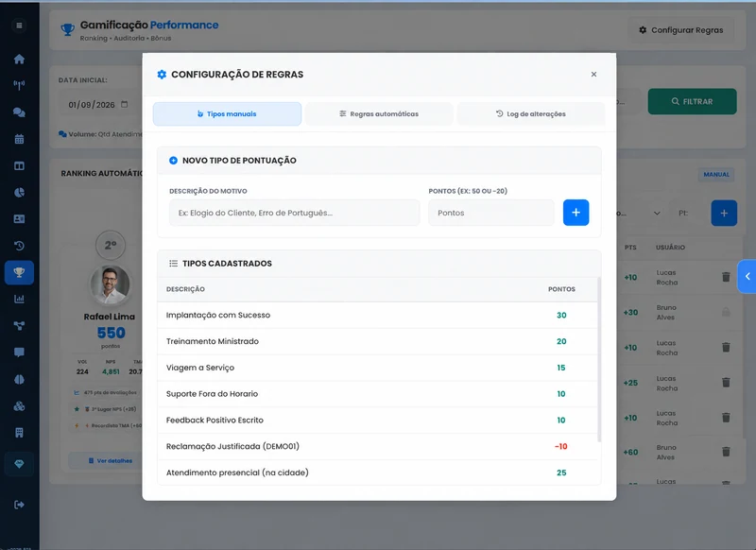This screenshot has height=550, width=756.
Task: Select the Reclamação Justificada (DEMO01) row
Action: tap(377, 446)
